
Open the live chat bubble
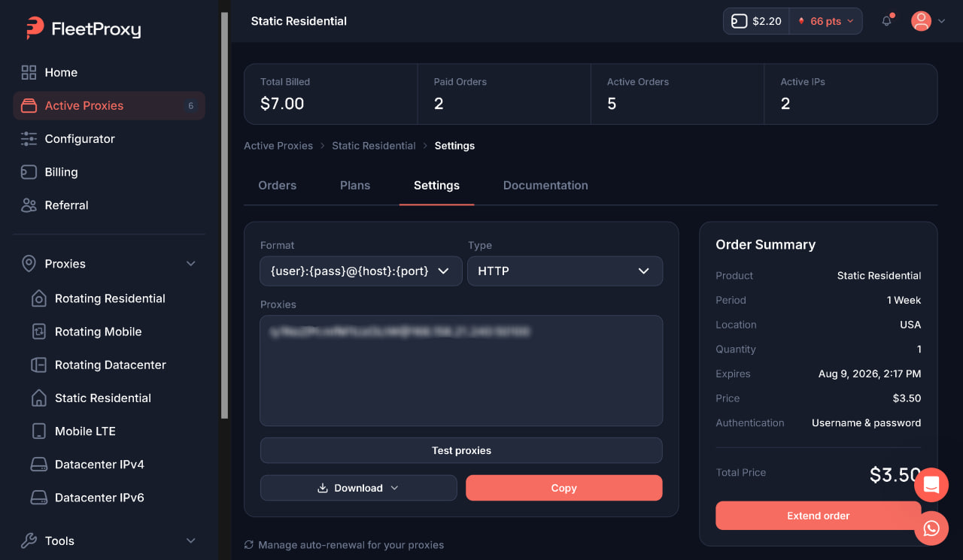931,485
